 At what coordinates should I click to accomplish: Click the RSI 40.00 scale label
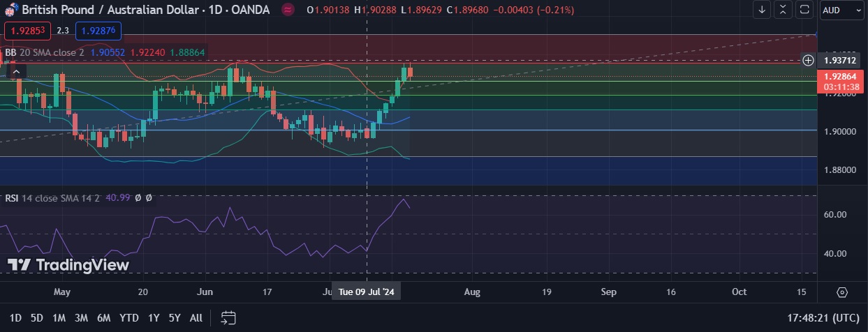[835, 254]
